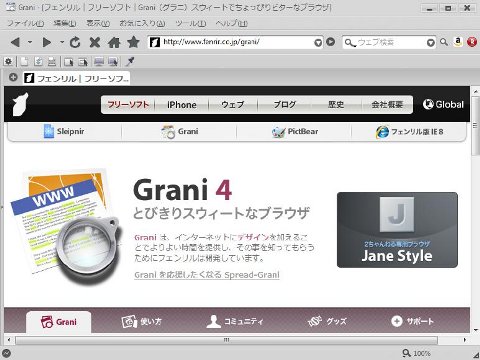
Task: Open favorites with the star icon
Action: click(x=133, y=42)
